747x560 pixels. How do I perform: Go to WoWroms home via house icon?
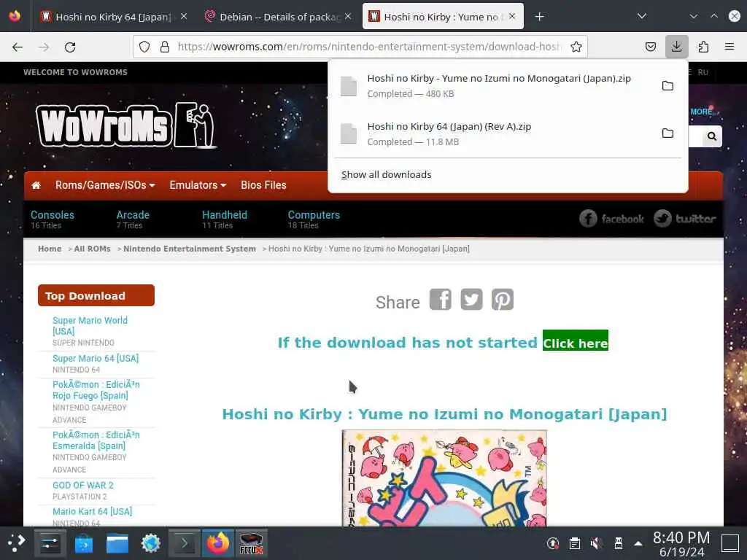(36, 185)
